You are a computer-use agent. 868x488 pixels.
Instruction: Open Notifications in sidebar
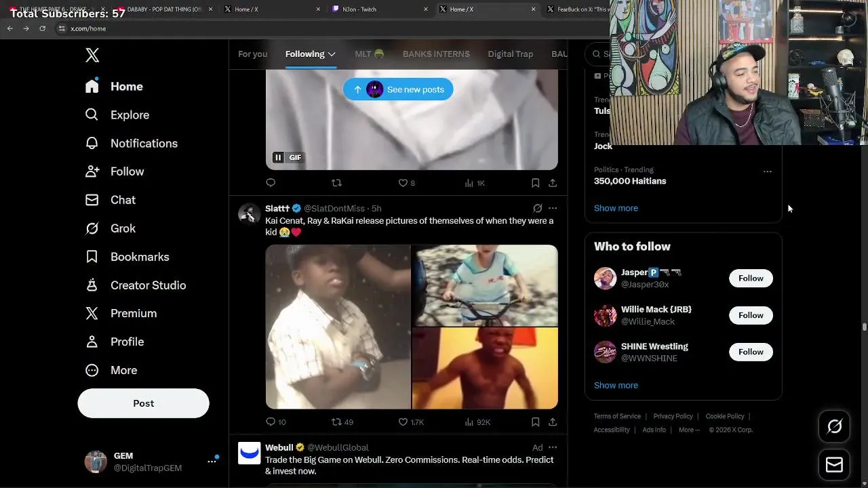click(131, 143)
